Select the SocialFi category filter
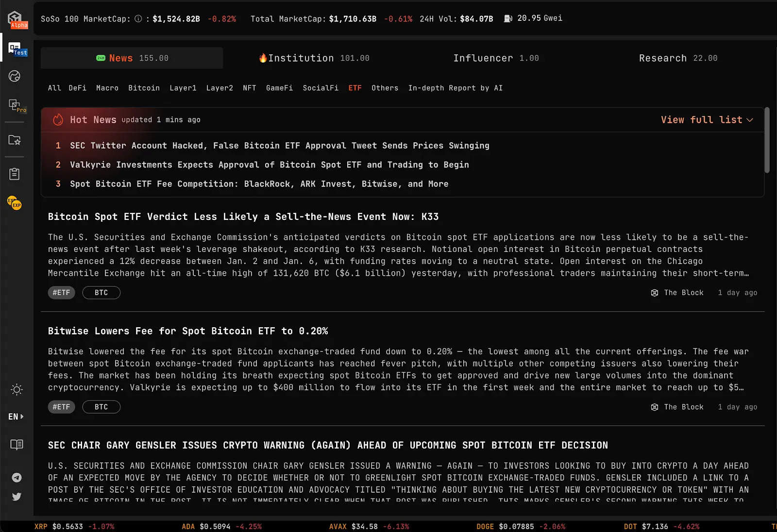Screen dimensions: 777x532 click(x=321, y=88)
